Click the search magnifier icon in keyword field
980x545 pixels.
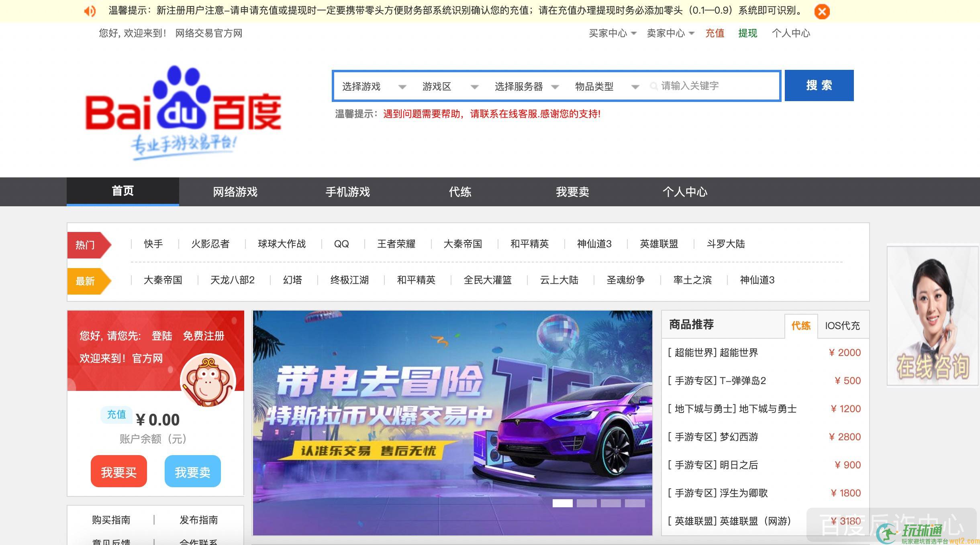point(653,86)
